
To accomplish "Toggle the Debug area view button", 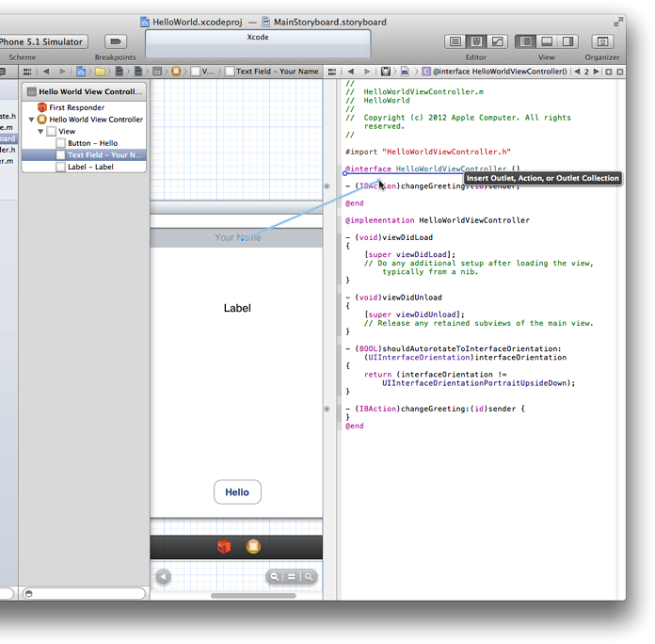I will point(547,41).
